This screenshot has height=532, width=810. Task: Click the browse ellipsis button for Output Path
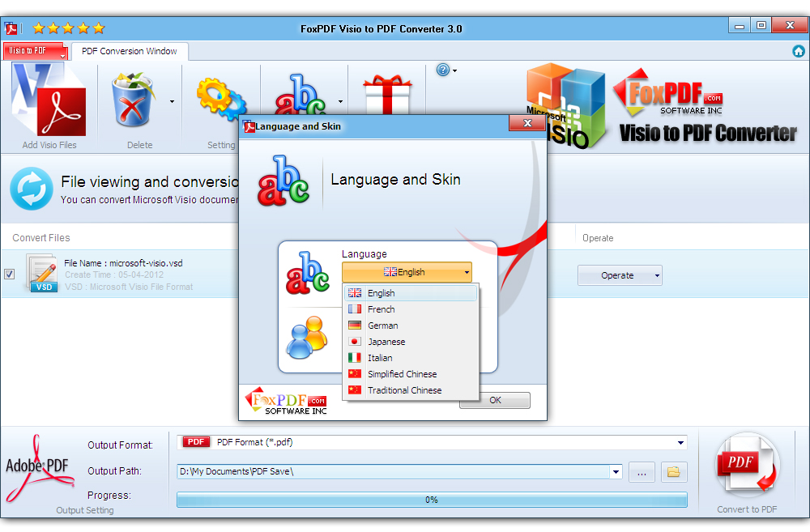click(642, 472)
